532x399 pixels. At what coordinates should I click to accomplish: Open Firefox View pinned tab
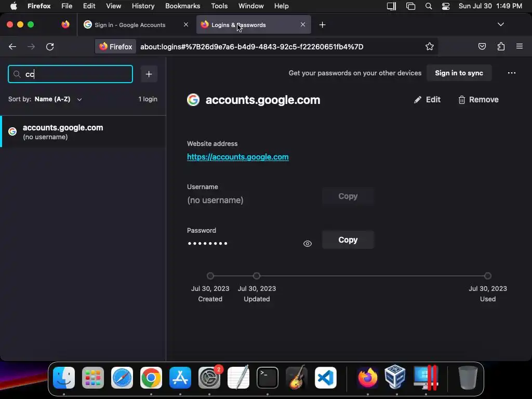pos(65,24)
